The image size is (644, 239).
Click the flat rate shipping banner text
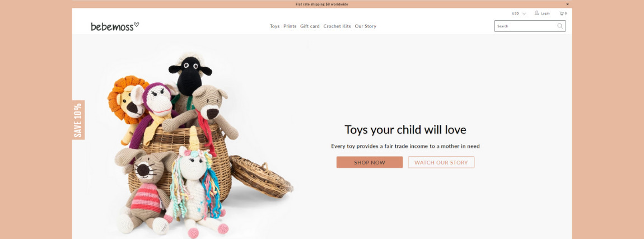[321, 4]
